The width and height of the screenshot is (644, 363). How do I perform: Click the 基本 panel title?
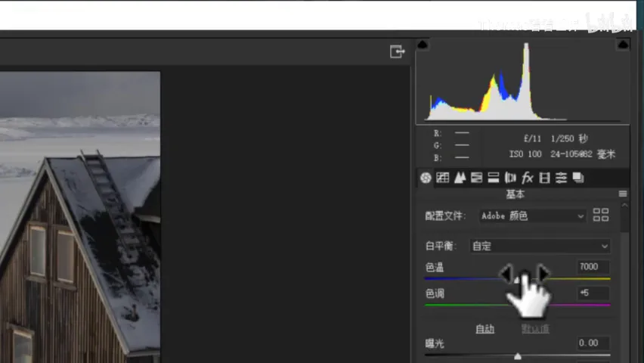pyautogui.click(x=515, y=194)
